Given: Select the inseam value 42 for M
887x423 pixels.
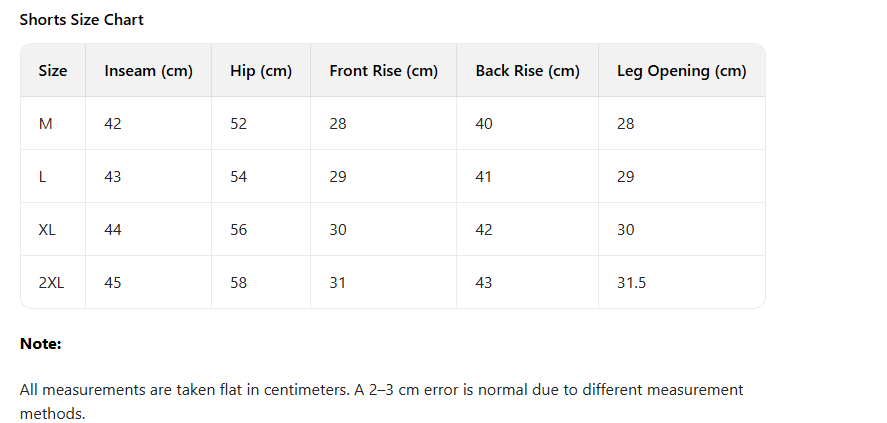Looking at the screenshot, I should click(113, 124).
